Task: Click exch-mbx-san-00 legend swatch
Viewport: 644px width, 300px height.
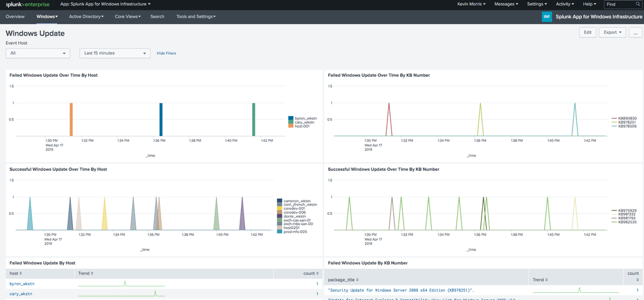Action: click(x=280, y=224)
